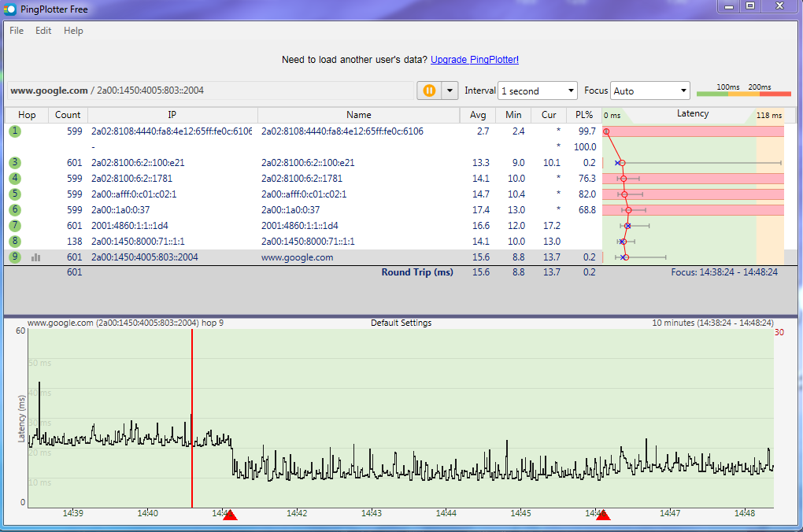Click the Focus: 14:38:24 - 14:48:24 text
803x532 pixels.
click(724, 272)
